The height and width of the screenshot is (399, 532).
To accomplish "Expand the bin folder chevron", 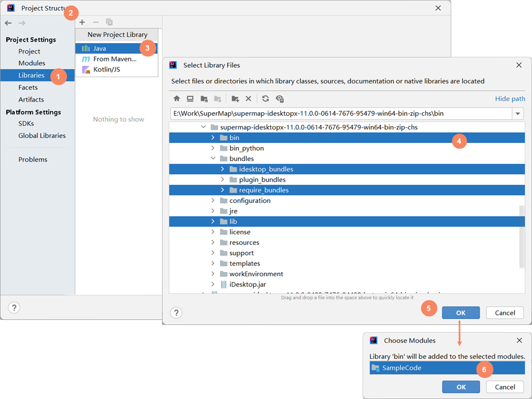I will [x=212, y=138].
